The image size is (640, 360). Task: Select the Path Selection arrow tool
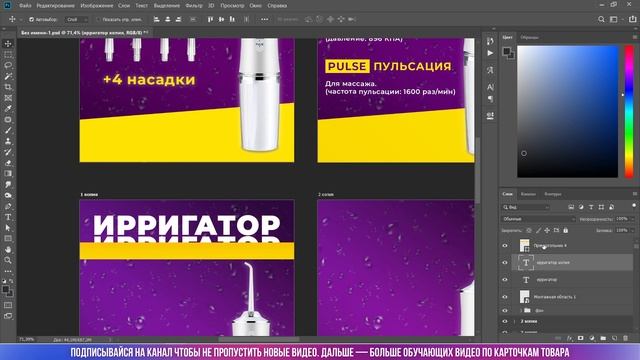(x=8, y=228)
